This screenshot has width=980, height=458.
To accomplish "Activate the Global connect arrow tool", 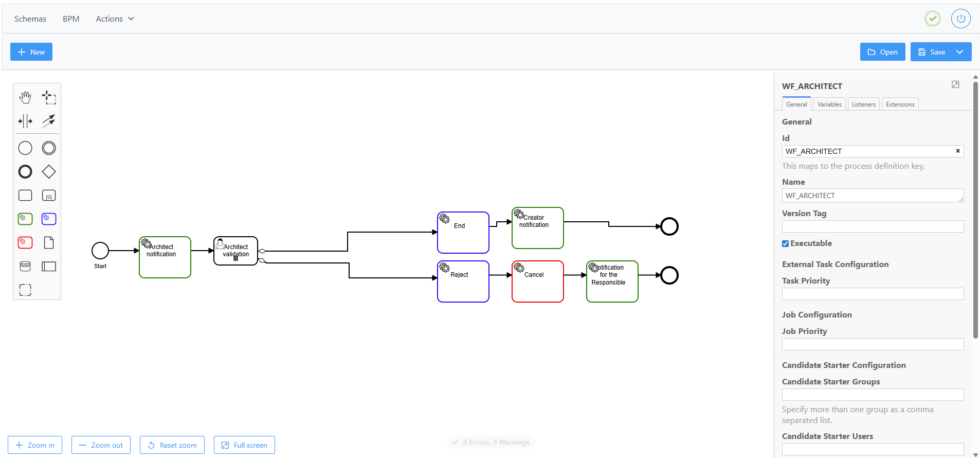I will point(49,121).
